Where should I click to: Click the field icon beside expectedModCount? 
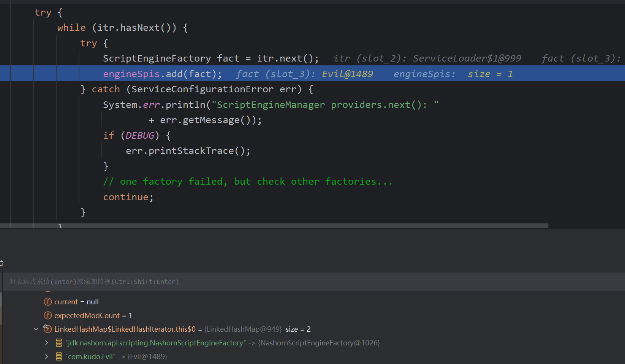click(48, 315)
